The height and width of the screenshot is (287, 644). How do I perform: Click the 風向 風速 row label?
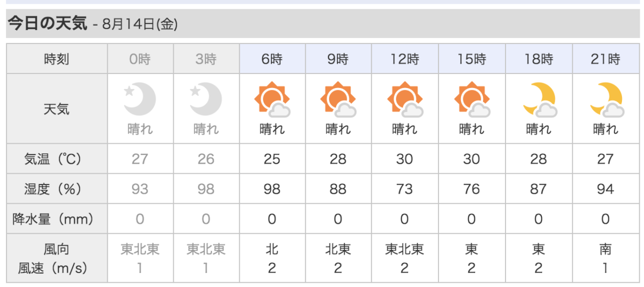pos(56,258)
